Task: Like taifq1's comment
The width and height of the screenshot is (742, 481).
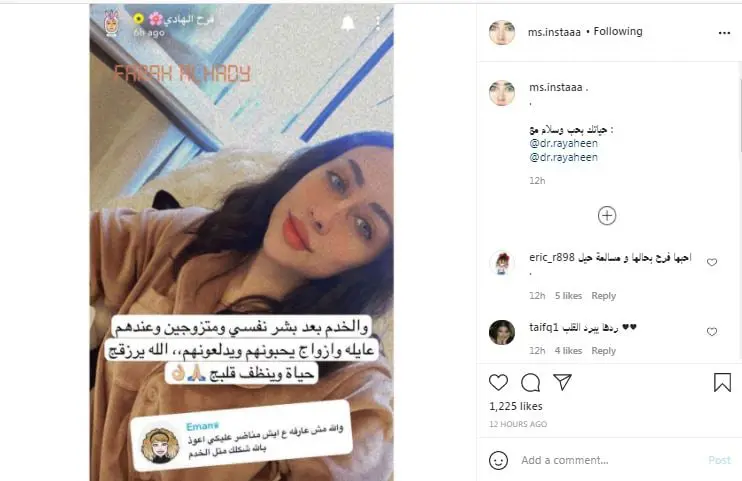Action: click(712, 331)
